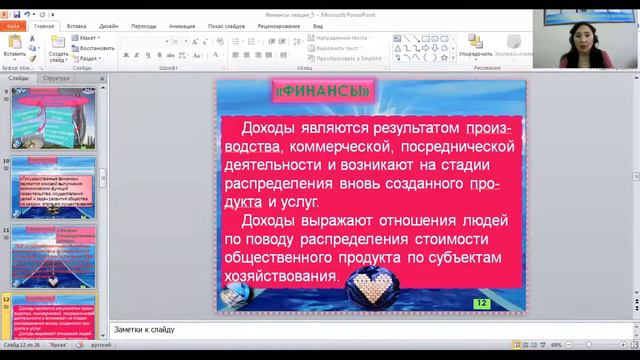Redo the action in the quick access toolbar
The image size is (640, 360).
(42, 15)
